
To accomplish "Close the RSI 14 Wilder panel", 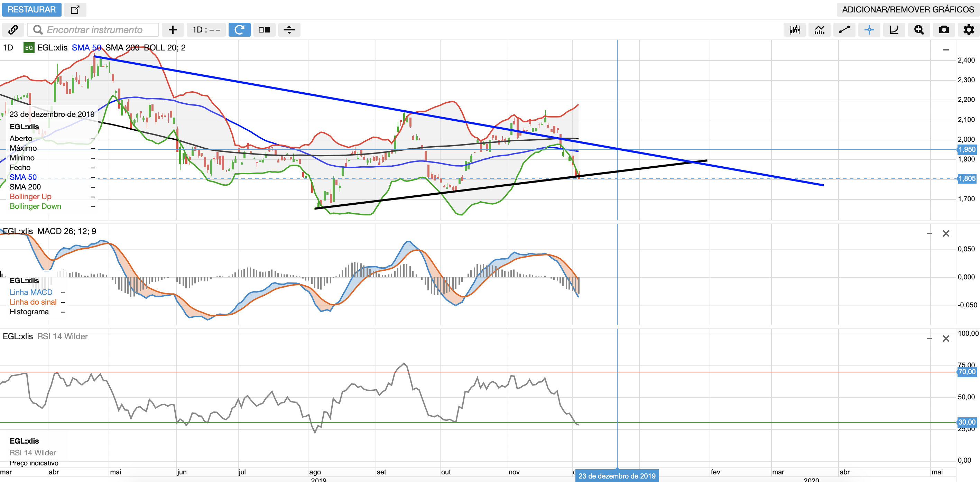I will point(946,338).
